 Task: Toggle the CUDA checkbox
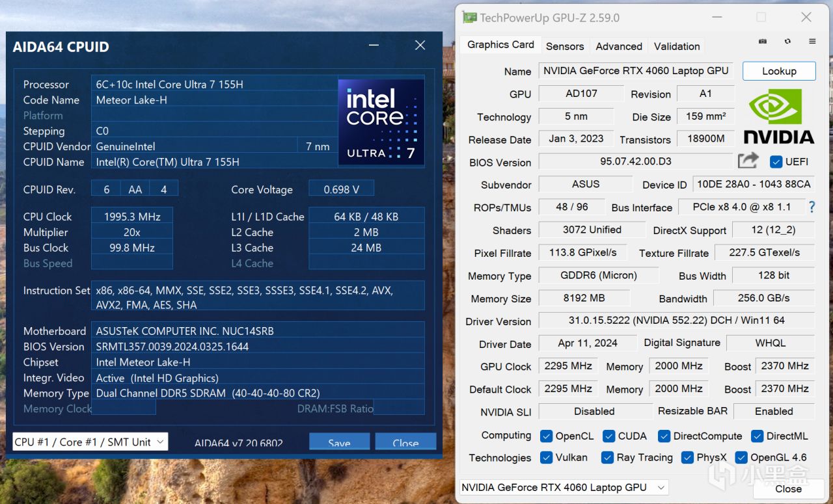[x=608, y=436]
